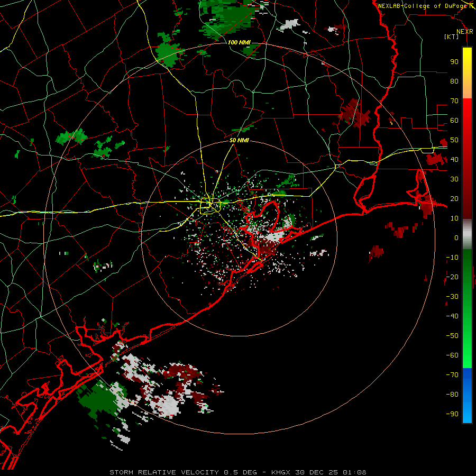Click the -50 scale label
Viewport: 476px width, 476px height.
pos(452,336)
